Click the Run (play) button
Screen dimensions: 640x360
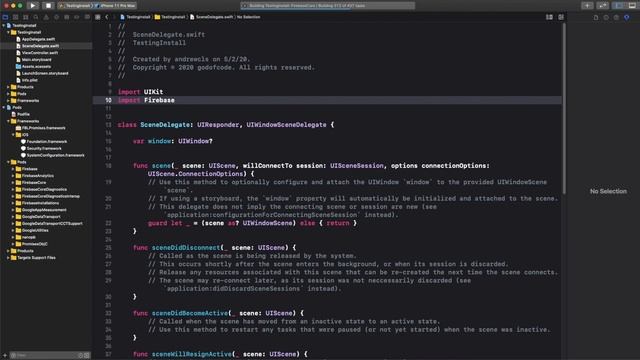point(33,6)
